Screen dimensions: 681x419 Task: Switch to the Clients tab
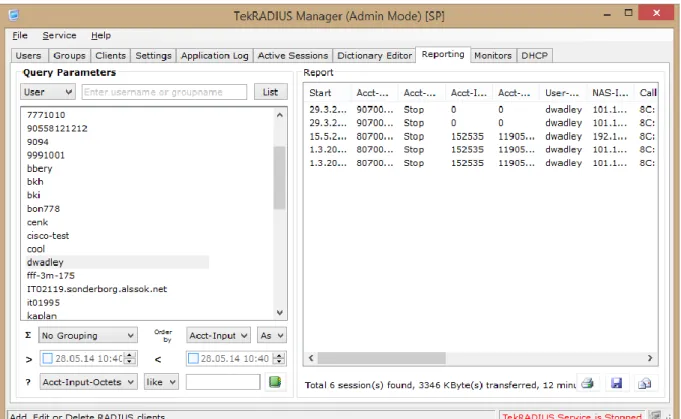click(x=110, y=56)
